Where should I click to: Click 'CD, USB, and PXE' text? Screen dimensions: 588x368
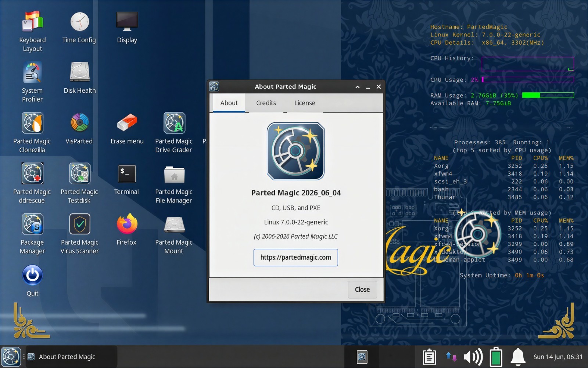[x=296, y=208]
